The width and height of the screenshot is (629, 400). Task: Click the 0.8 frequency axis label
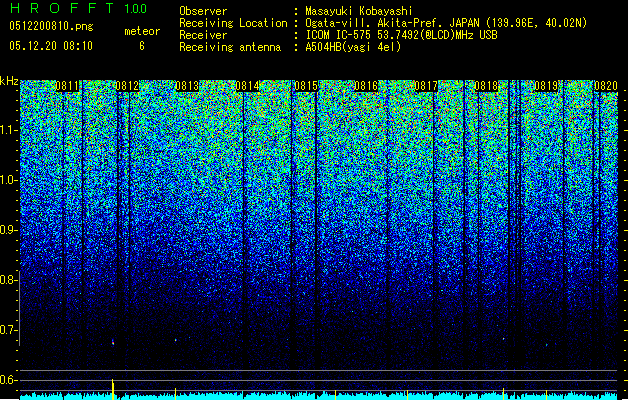coord(8,280)
